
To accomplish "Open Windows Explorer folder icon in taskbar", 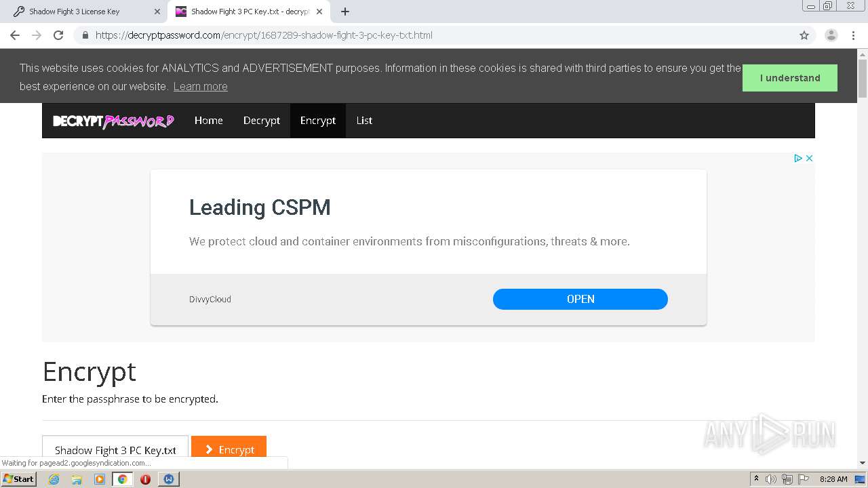I will point(77,479).
